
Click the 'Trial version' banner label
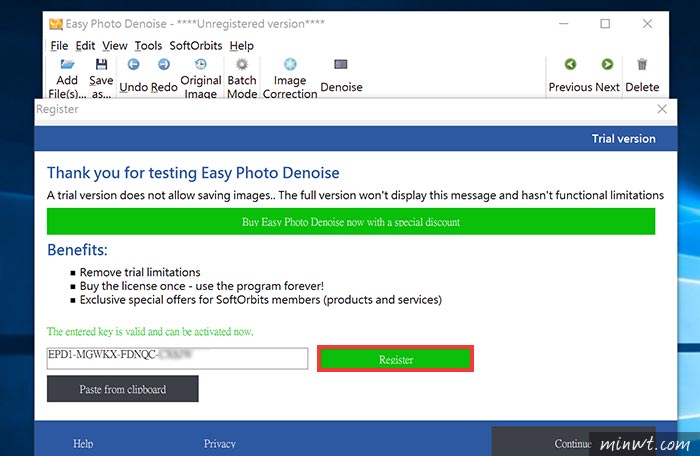coord(624,139)
